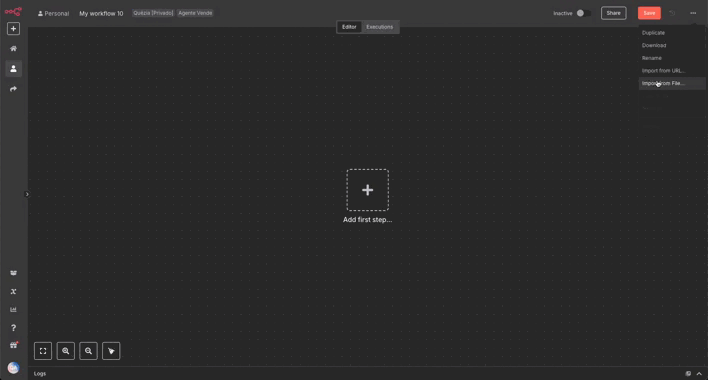Open the Help question mark icon
Image resolution: width=708 pixels, height=380 pixels.
(x=13, y=328)
